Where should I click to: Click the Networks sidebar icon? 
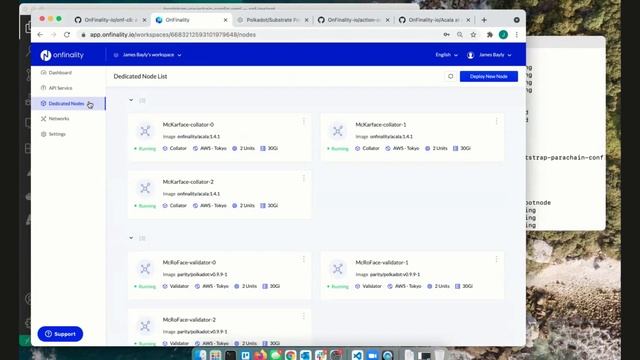43,119
